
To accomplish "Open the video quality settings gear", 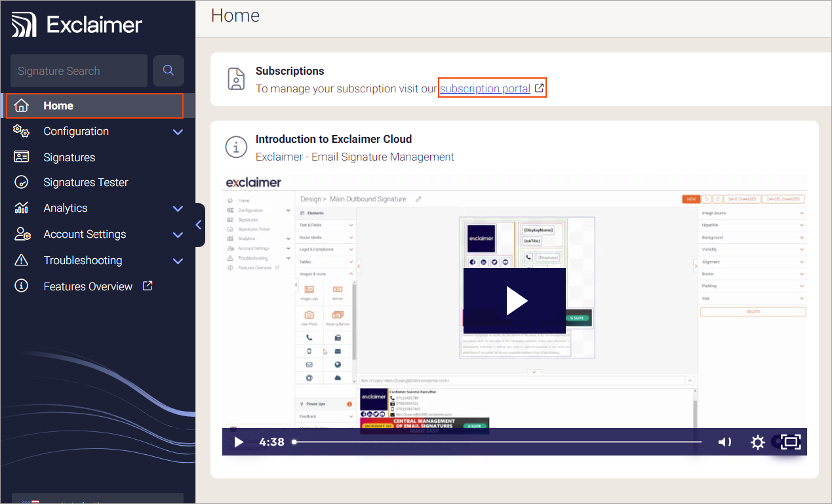I will click(758, 442).
